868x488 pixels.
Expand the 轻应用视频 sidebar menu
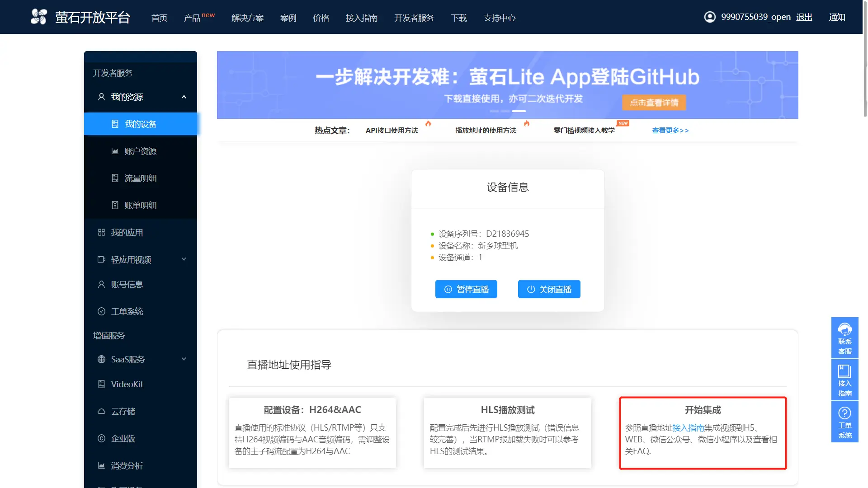(184, 259)
